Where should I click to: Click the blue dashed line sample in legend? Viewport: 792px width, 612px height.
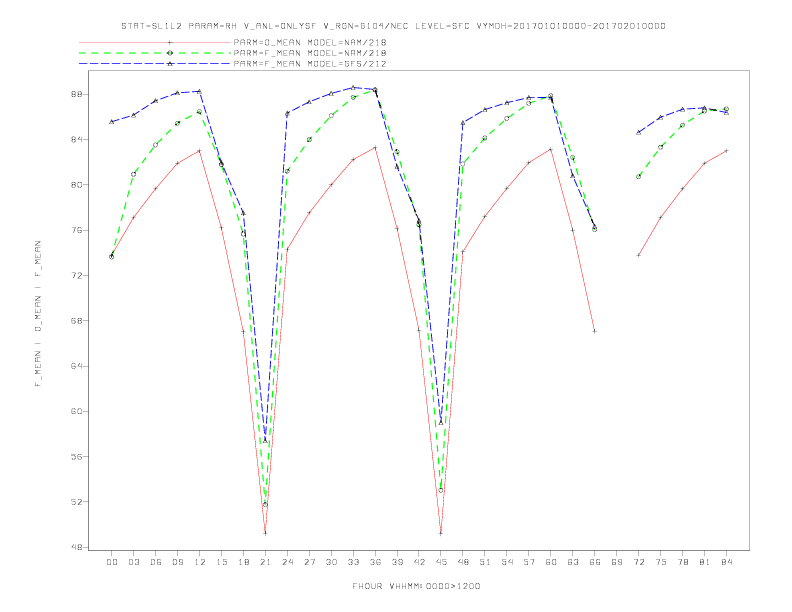pos(155,64)
